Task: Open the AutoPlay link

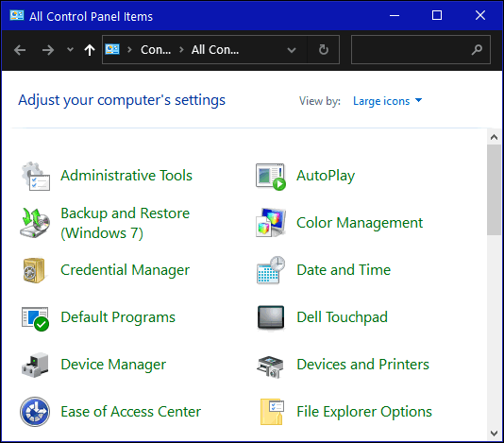Action: [x=326, y=176]
